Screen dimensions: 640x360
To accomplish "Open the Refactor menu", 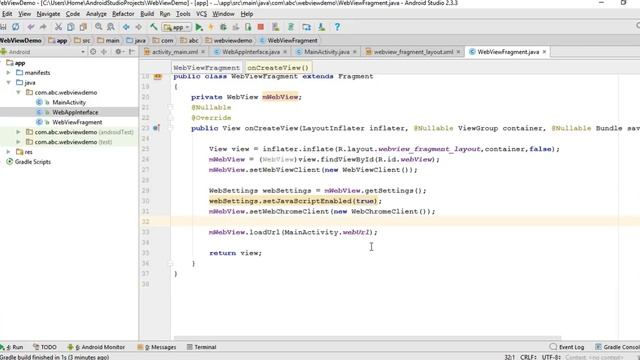I will pyautogui.click(x=123, y=14).
